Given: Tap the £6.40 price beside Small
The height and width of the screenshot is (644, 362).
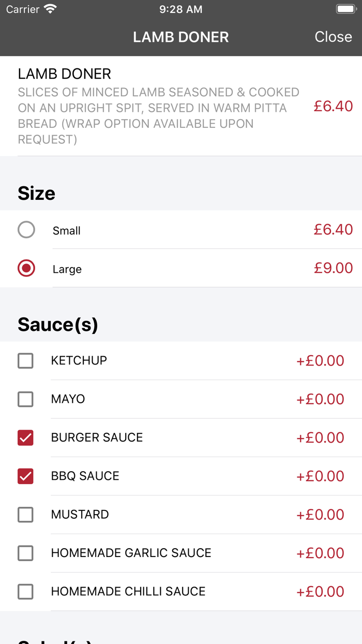Looking at the screenshot, I should [333, 230].
